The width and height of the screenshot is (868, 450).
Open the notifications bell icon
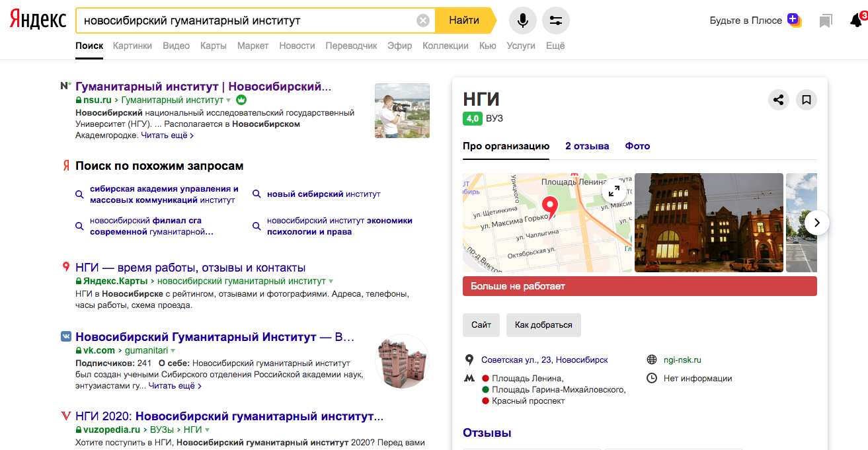[855, 21]
